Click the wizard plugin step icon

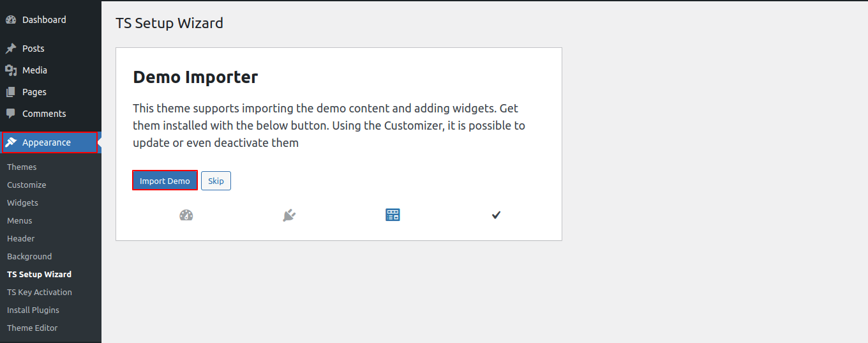pyautogui.click(x=289, y=215)
